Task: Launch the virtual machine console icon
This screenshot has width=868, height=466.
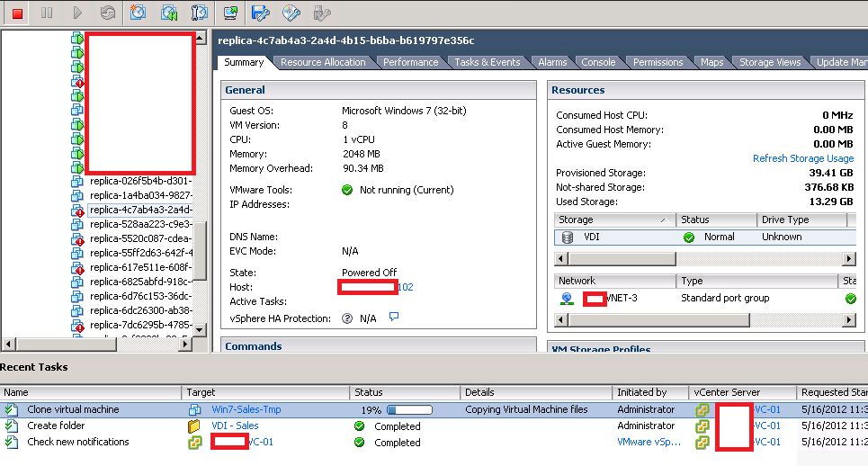Action: point(231,13)
